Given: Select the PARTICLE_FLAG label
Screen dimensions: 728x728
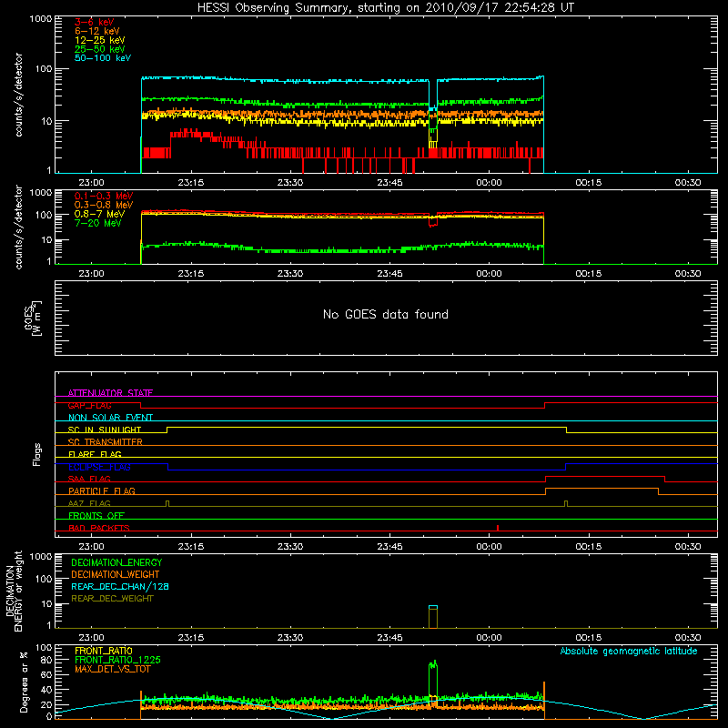Looking at the screenshot, I should click(102, 490).
